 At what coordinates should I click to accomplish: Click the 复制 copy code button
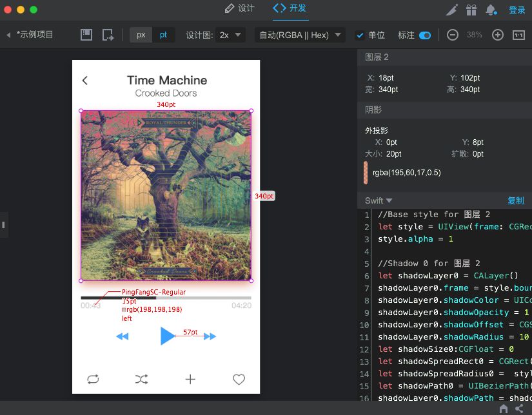coord(516,200)
